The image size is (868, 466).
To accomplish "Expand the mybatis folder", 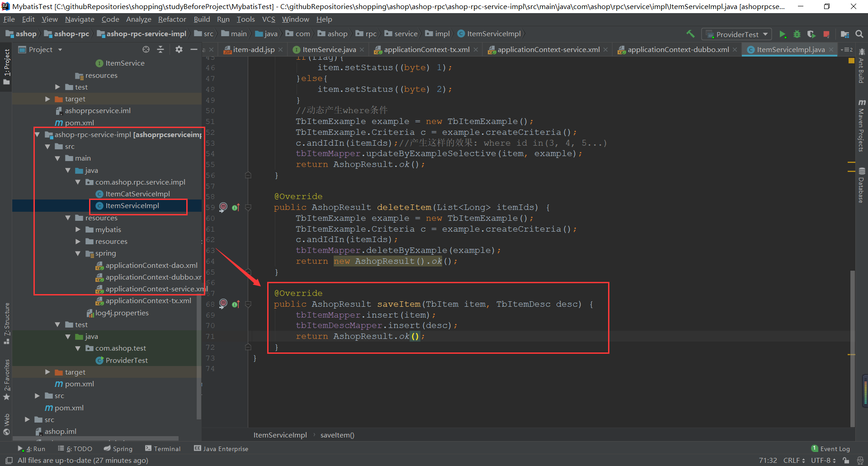I will tap(78, 229).
